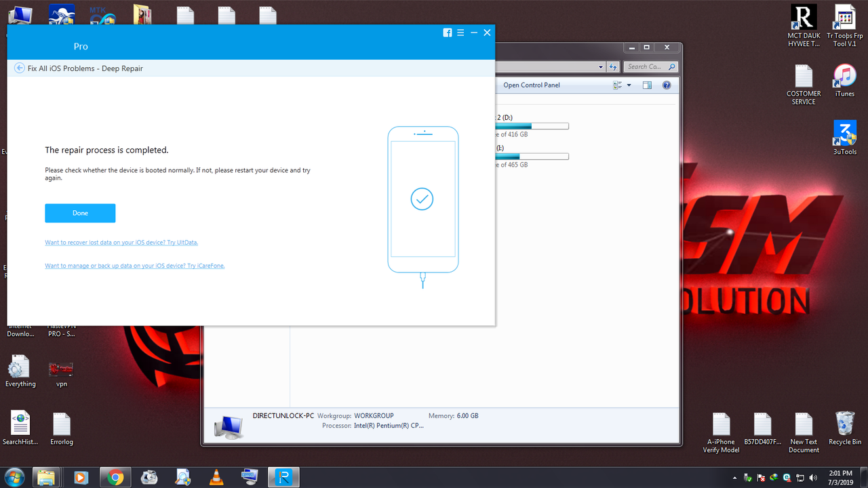Open the disc utility taskbar icon beside Chrome
The height and width of the screenshot is (488, 868).
[x=149, y=477]
